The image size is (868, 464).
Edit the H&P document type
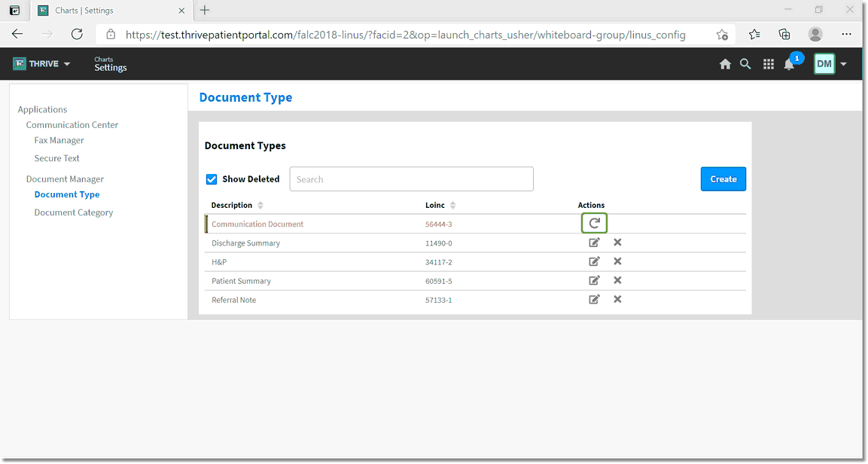[594, 261]
